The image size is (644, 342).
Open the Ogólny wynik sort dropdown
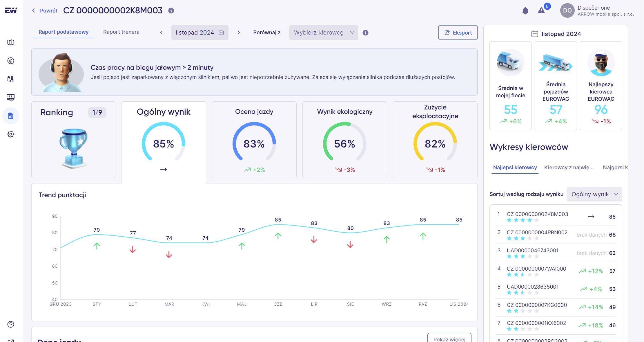pos(594,194)
